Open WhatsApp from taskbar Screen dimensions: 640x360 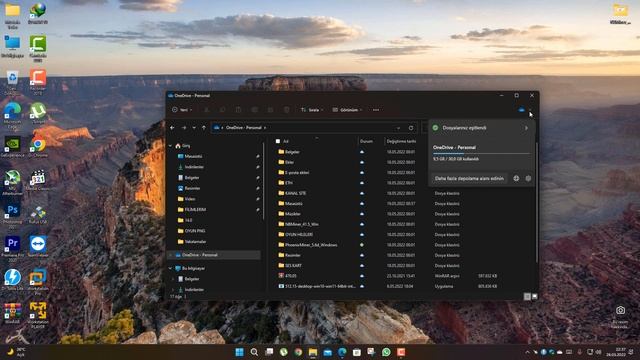tap(386, 352)
